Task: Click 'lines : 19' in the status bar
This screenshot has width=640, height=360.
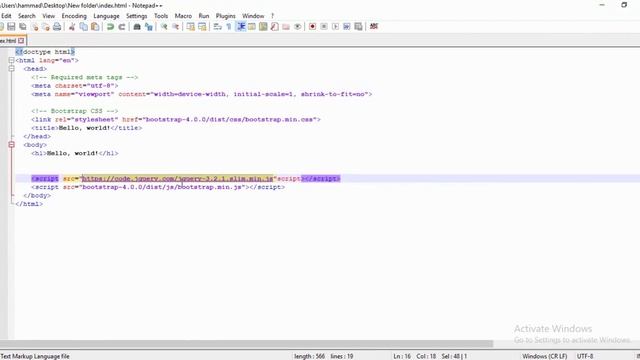Action: pos(342,356)
